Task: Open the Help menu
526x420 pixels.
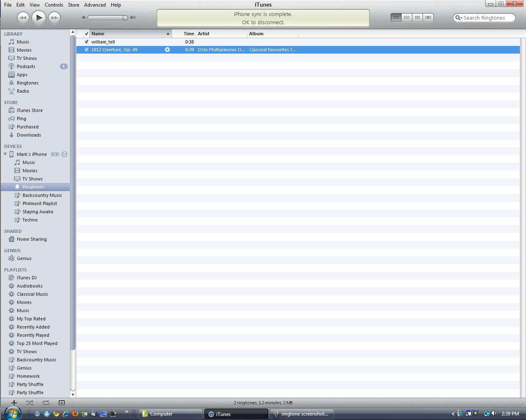Action: [116, 5]
